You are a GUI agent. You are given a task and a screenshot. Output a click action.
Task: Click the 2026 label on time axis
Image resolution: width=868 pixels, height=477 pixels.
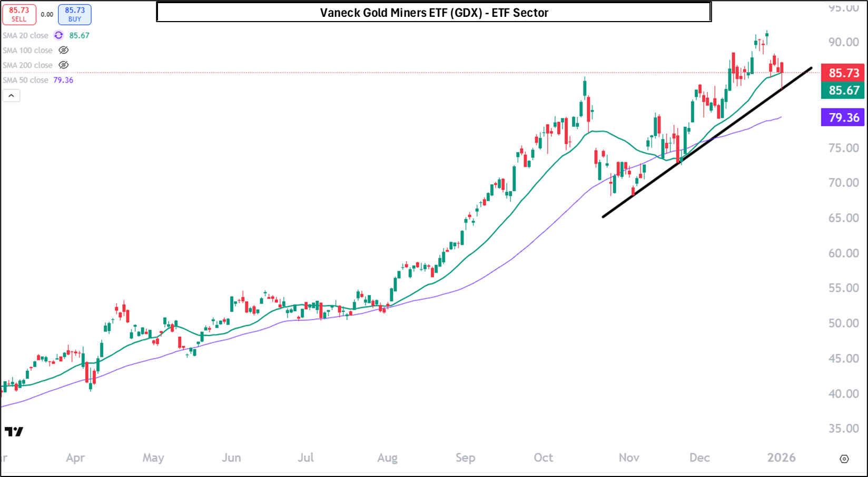click(x=781, y=458)
